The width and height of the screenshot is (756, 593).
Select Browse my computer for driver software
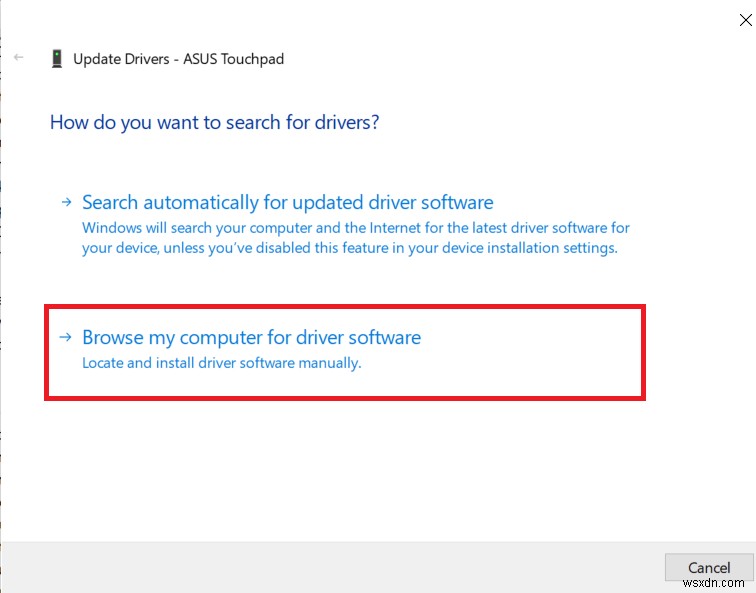point(251,337)
